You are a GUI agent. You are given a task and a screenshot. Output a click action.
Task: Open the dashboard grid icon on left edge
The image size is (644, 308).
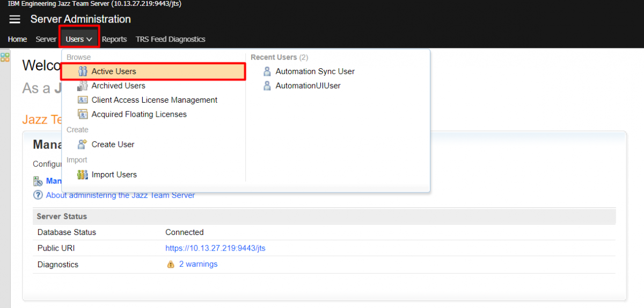tap(5, 57)
